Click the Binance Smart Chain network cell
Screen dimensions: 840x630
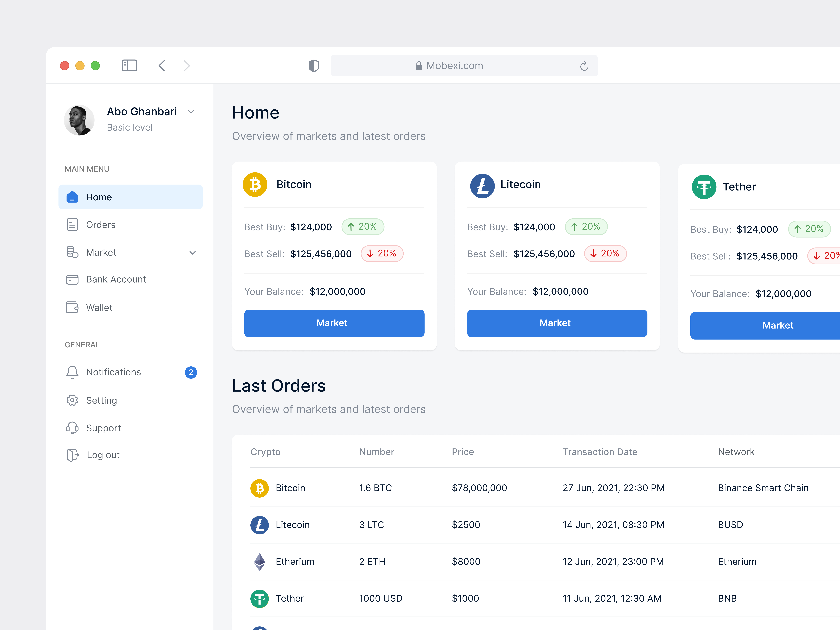tap(763, 488)
